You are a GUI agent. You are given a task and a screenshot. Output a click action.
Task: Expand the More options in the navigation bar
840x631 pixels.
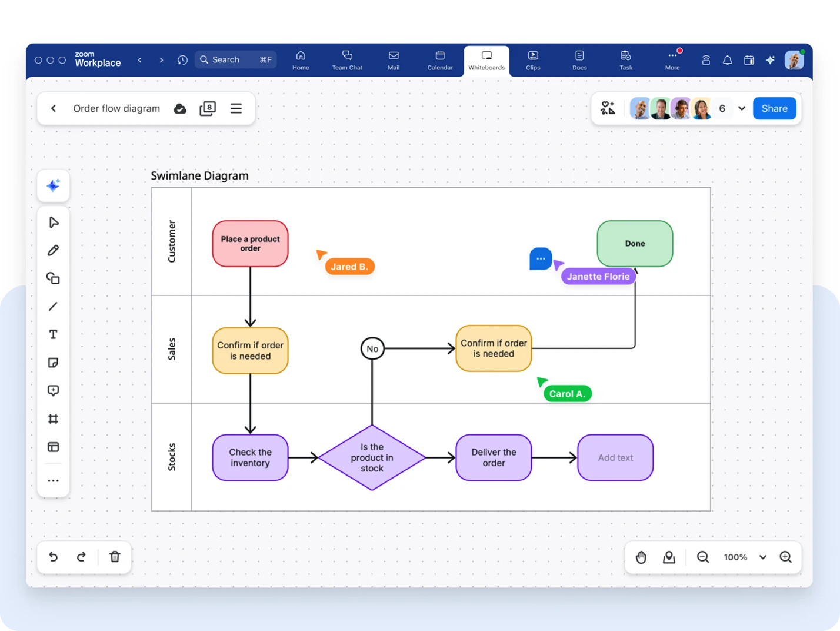(672, 60)
